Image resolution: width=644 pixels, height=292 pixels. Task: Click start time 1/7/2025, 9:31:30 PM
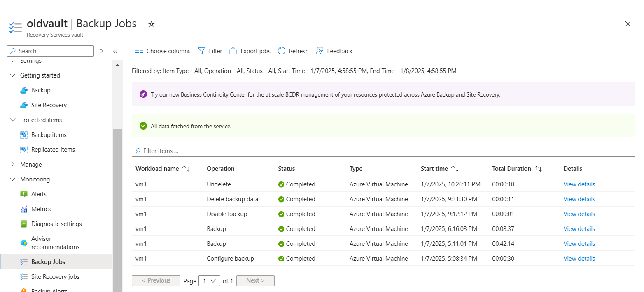tap(449, 199)
